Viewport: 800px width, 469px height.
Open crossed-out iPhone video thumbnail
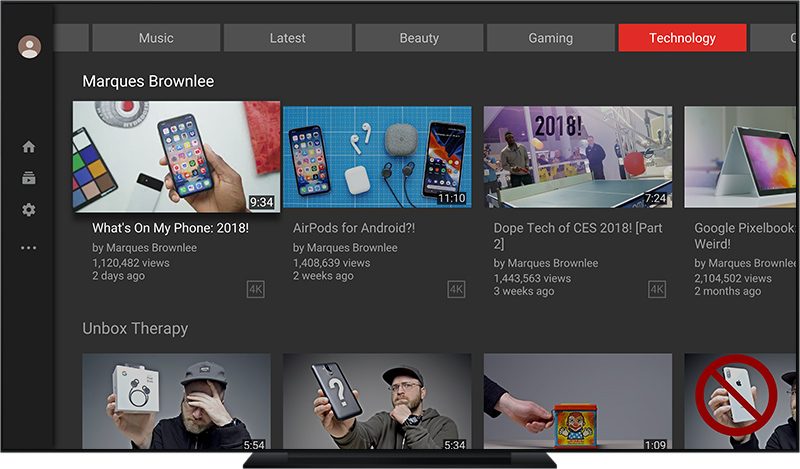[740, 402]
